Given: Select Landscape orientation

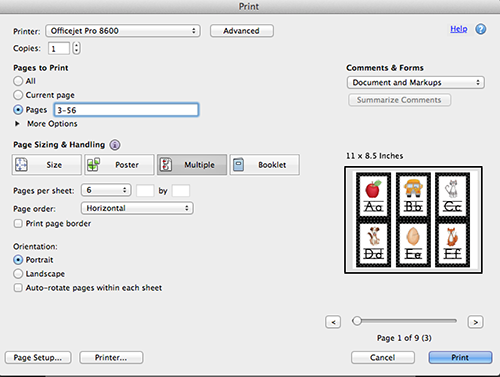Looking at the screenshot, I should (18, 274).
